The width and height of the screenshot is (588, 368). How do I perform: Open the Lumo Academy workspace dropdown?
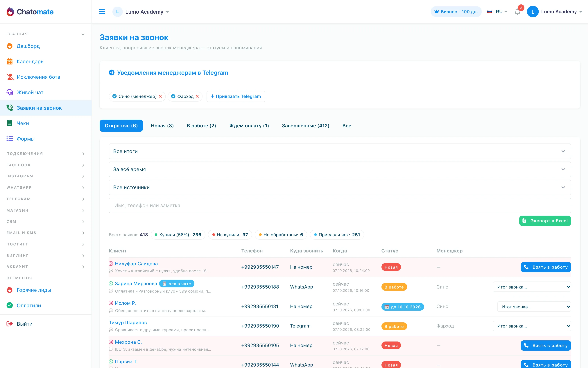click(141, 12)
